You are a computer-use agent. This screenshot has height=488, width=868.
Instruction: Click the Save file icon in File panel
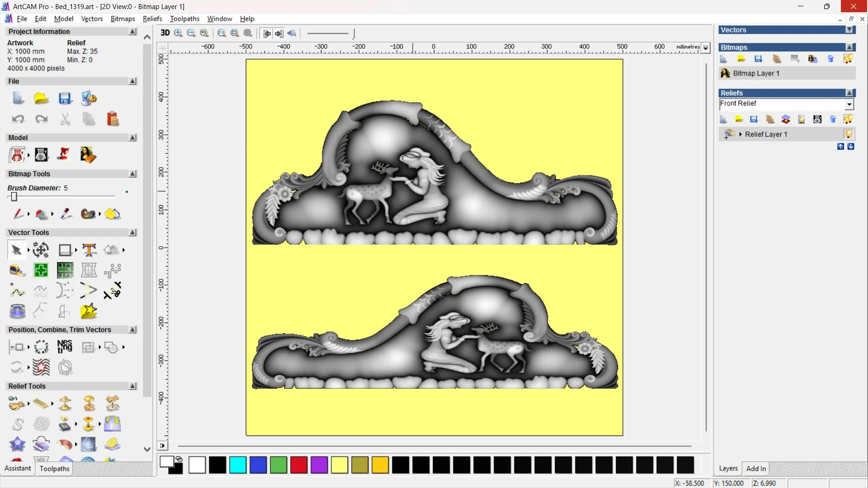point(65,99)
